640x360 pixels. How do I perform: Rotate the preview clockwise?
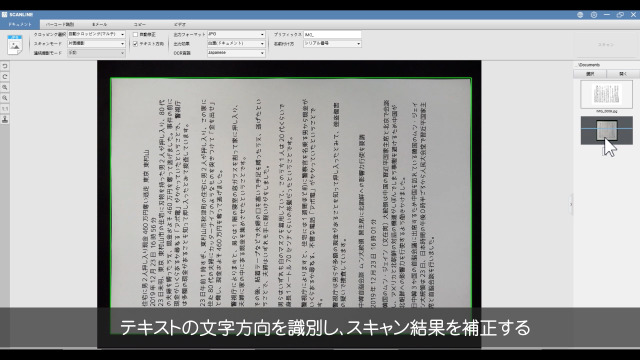(5, 76)
